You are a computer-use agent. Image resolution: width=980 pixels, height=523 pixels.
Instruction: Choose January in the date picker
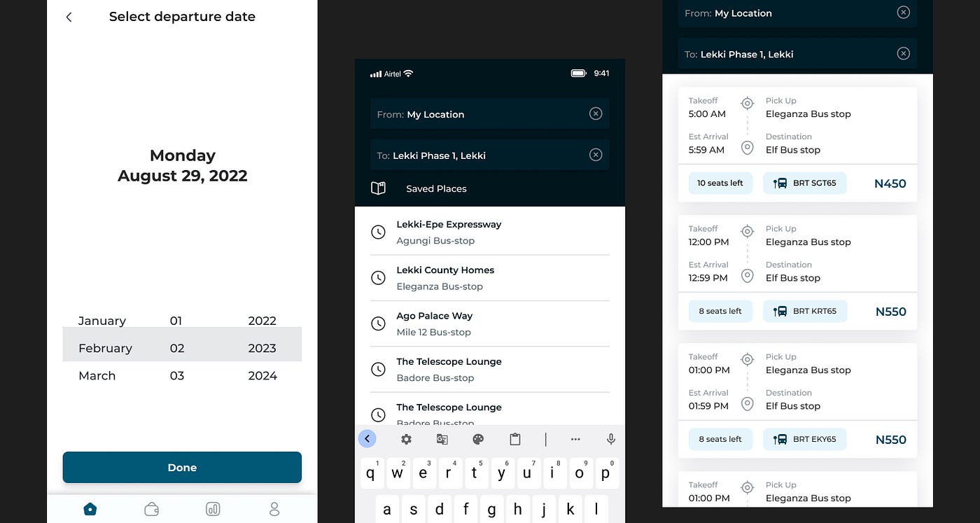(102, 321)
